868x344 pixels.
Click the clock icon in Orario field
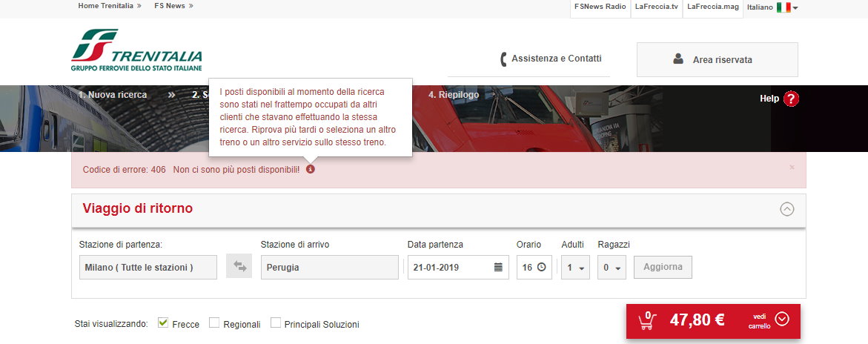click(541, 267)
